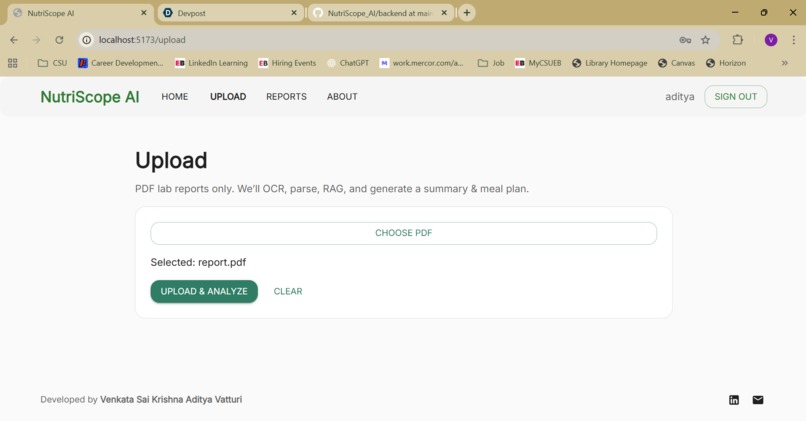Open the Extensions puzzle icon
Viewport: 806px width, 421px height.
click(x=738, y=40)
